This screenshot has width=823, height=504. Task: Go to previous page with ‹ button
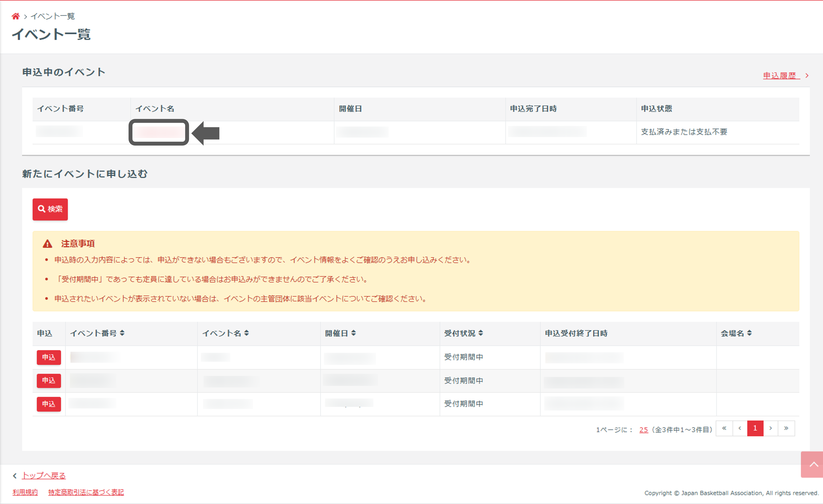tap(740, 428)
